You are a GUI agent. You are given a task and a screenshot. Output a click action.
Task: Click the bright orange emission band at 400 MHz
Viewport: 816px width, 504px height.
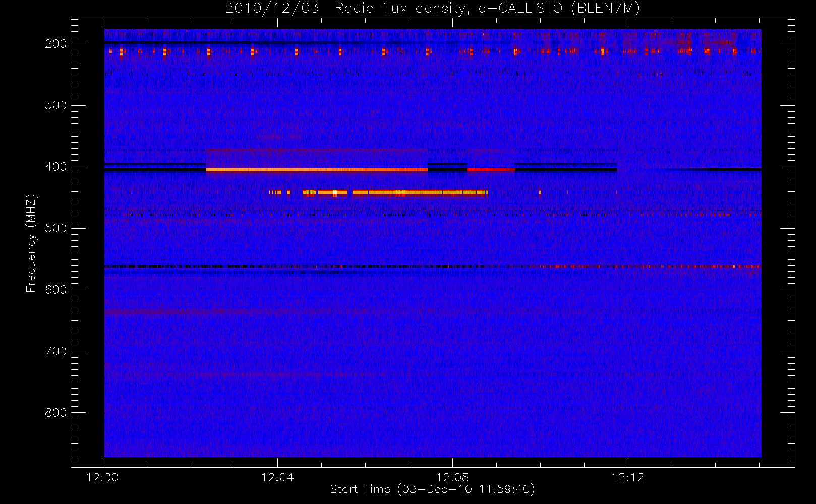pyautogui.click(x=316, y=170)
